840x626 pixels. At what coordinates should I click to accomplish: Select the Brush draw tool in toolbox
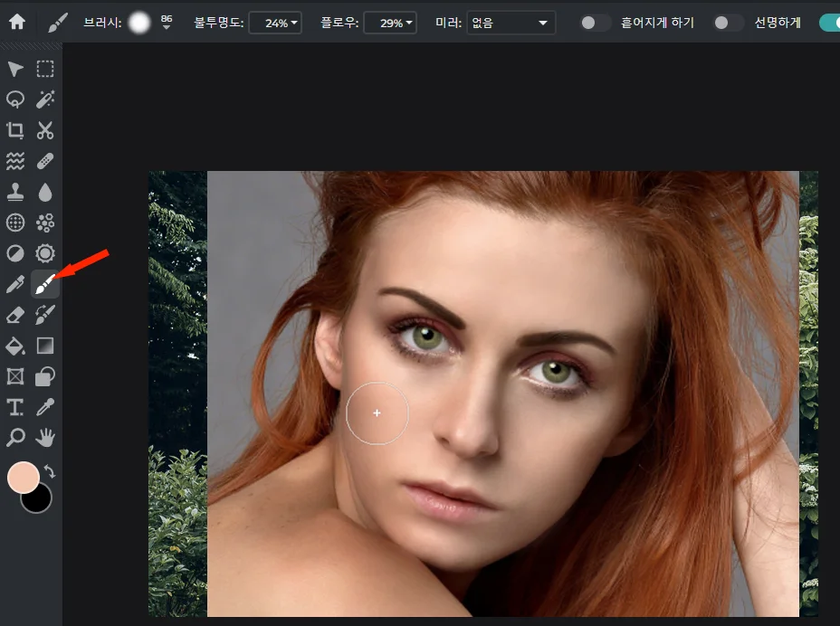coord(45,284)
